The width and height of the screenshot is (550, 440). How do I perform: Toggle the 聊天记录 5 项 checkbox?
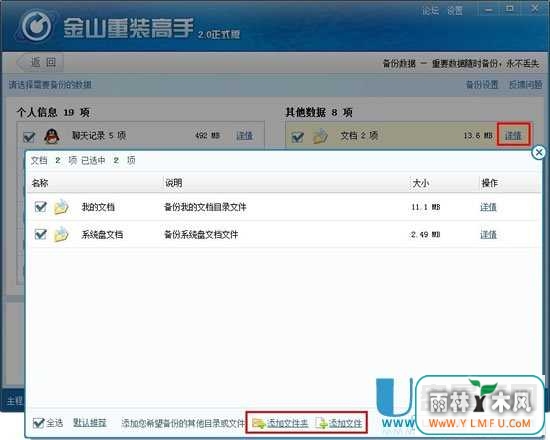29,136
